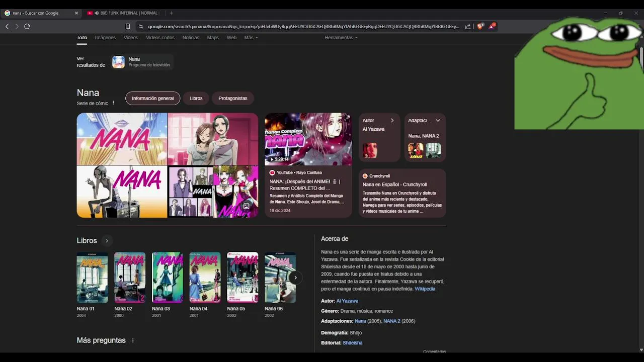Show more books with the carousel next arrow
The height and width of the screenshot is (362, 644).
tap(295, 278)
